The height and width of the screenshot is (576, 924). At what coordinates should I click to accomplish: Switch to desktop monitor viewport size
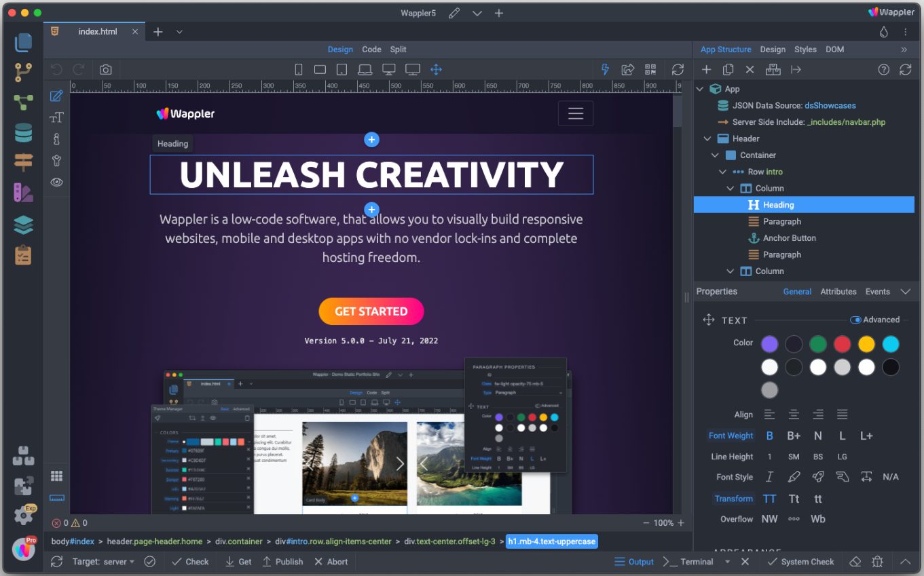(389, 69)
